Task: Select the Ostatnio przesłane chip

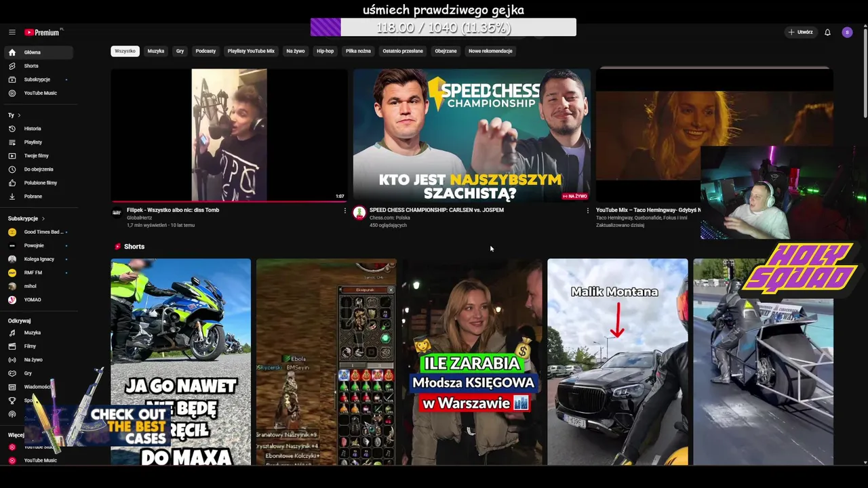Action: click(x=402, y=51)
